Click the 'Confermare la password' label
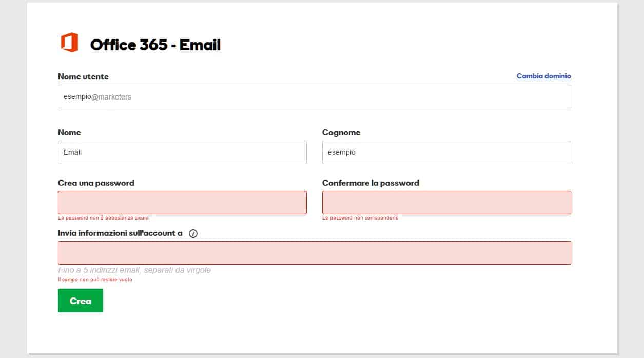Viewport: 644px width, 358px height. click(370, 183)
